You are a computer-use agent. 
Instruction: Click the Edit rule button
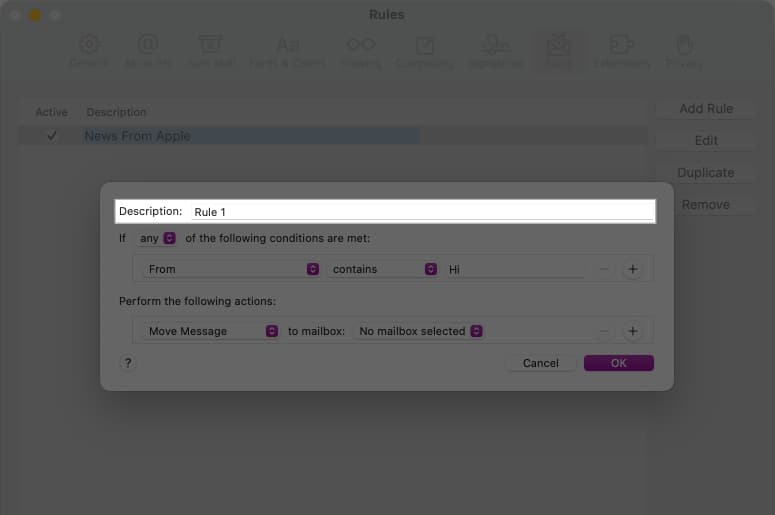706,141
